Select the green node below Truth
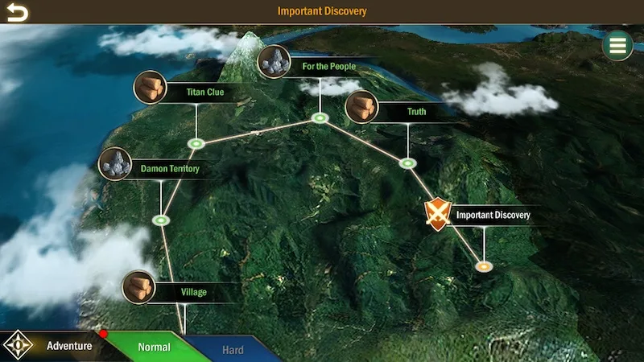 point(407,163)
